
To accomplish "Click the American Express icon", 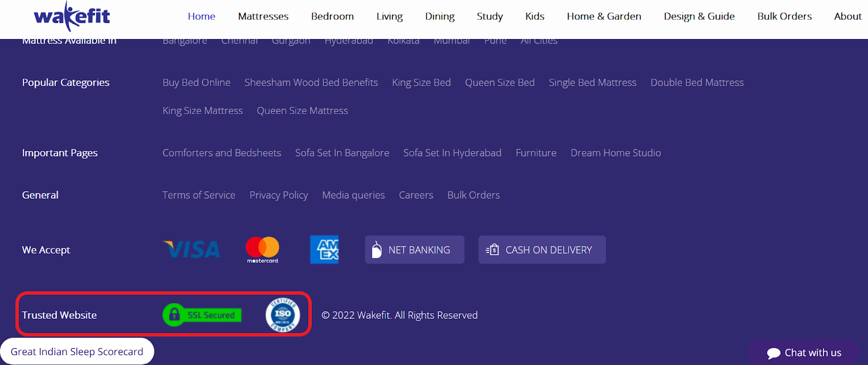I will point(324,249).
